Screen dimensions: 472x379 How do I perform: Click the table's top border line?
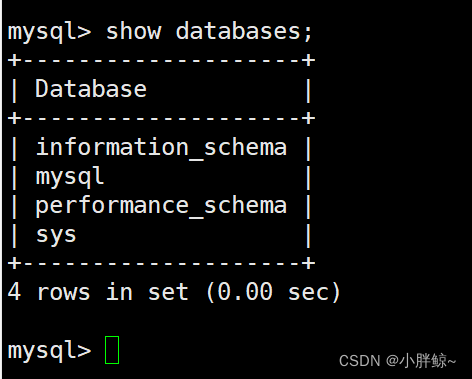161,61
